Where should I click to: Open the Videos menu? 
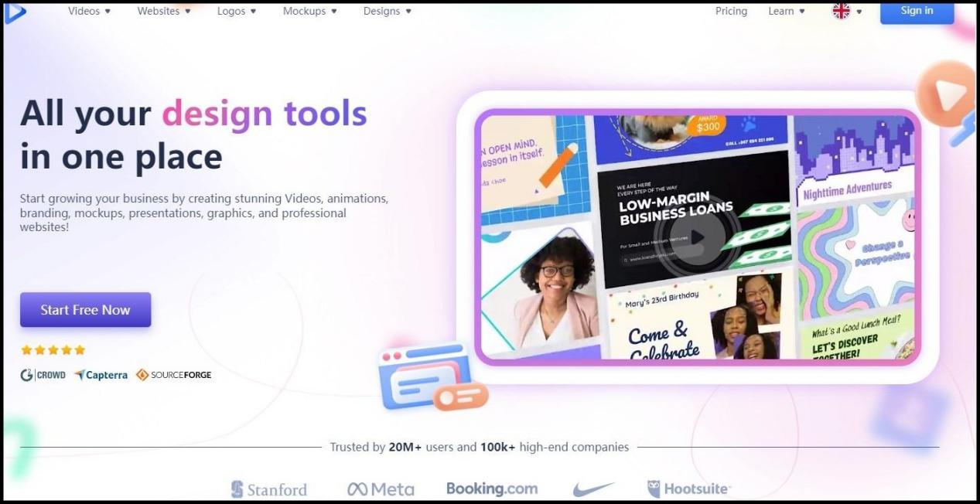point(89,11)
